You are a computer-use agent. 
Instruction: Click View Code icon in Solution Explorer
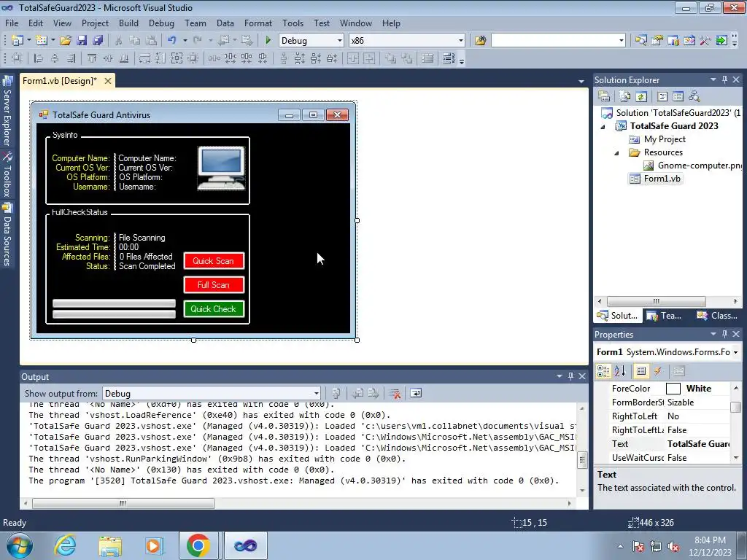click(x=662, y=97)
